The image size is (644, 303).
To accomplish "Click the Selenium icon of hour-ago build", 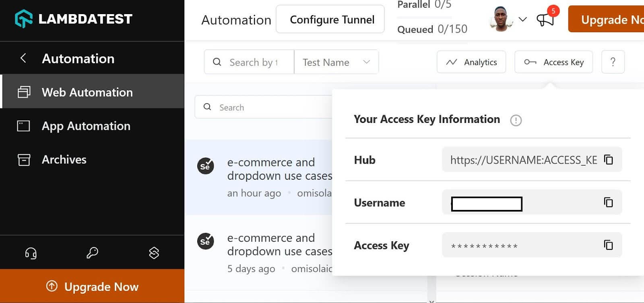I will [x=205, y=166].
